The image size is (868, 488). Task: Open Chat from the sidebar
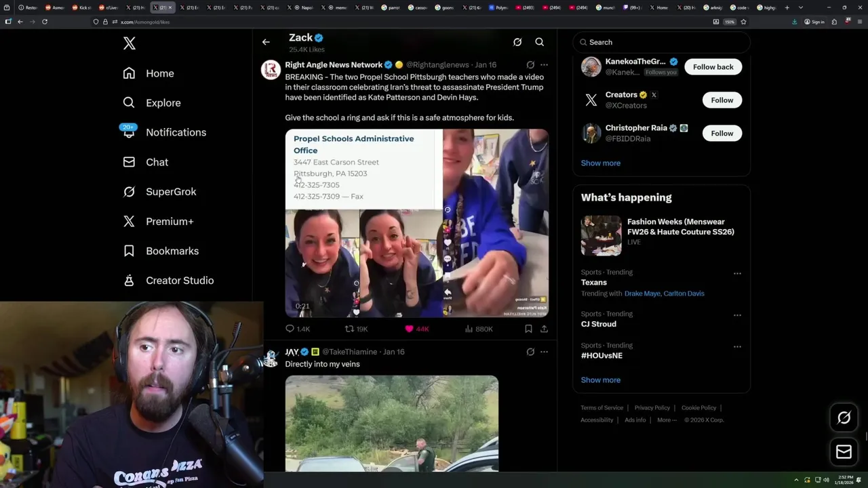point(145,162)
